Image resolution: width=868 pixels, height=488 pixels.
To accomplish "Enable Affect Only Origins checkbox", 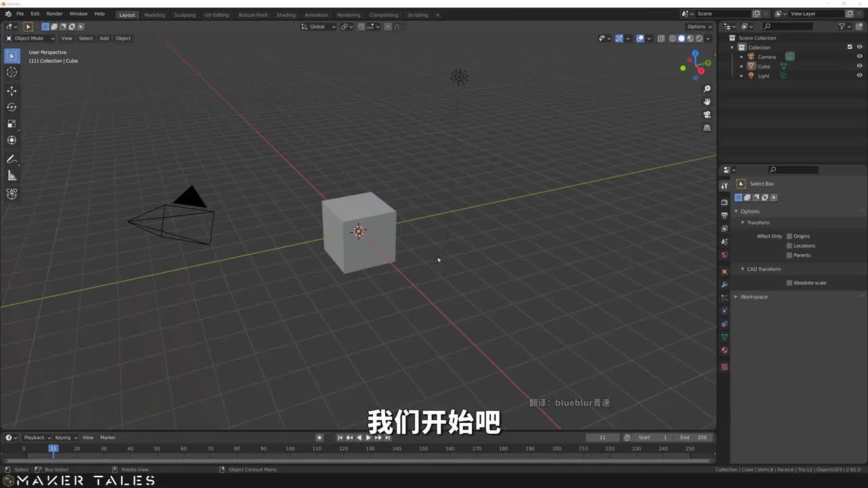I will click(x=789, y=236).
